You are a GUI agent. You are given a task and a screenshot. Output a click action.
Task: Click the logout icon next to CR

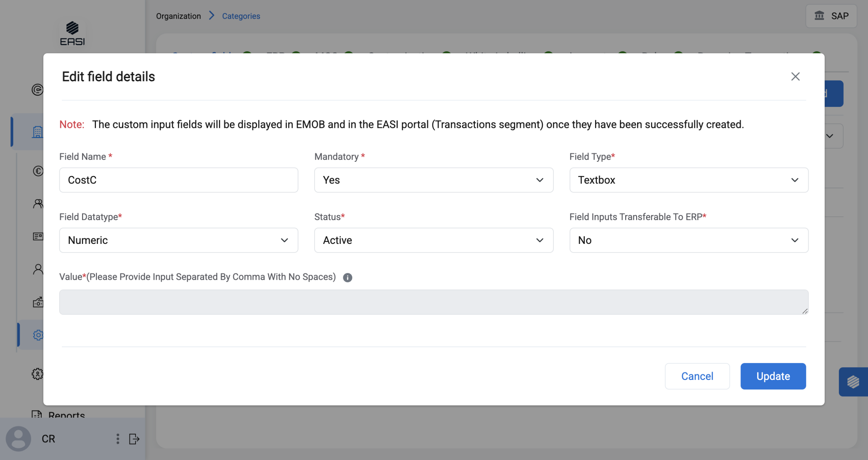pos(134,439)
